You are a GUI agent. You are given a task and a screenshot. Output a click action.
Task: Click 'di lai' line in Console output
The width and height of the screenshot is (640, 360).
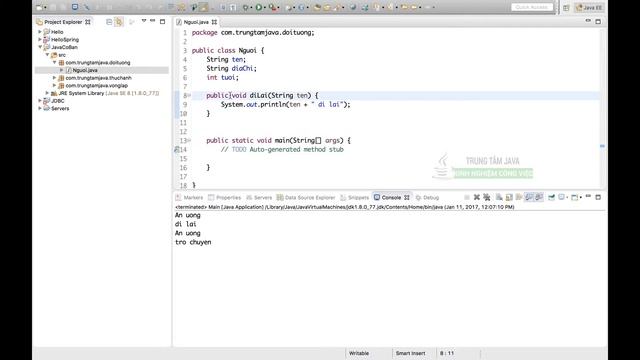(186, 224)
